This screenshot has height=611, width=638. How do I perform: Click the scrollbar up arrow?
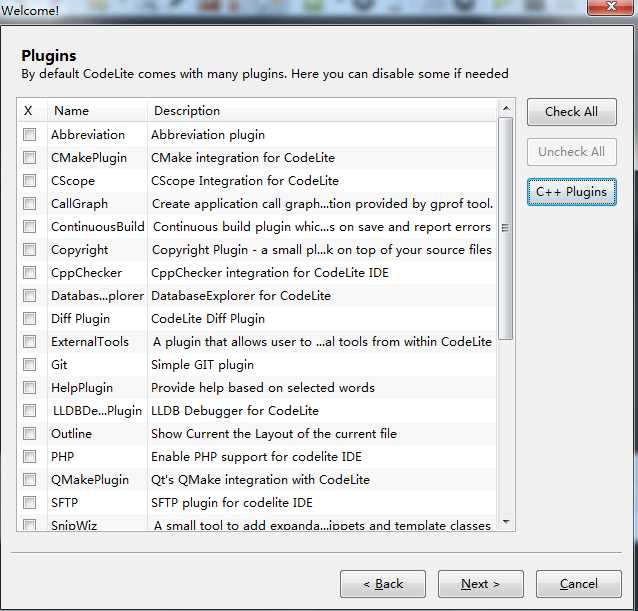coord(506,108)
